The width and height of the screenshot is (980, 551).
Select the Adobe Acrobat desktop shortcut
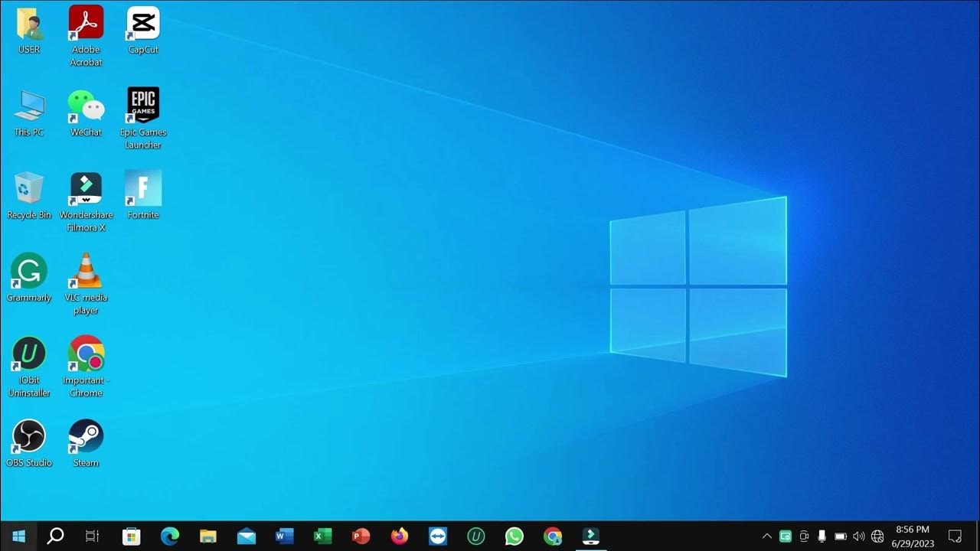(86, 36)
